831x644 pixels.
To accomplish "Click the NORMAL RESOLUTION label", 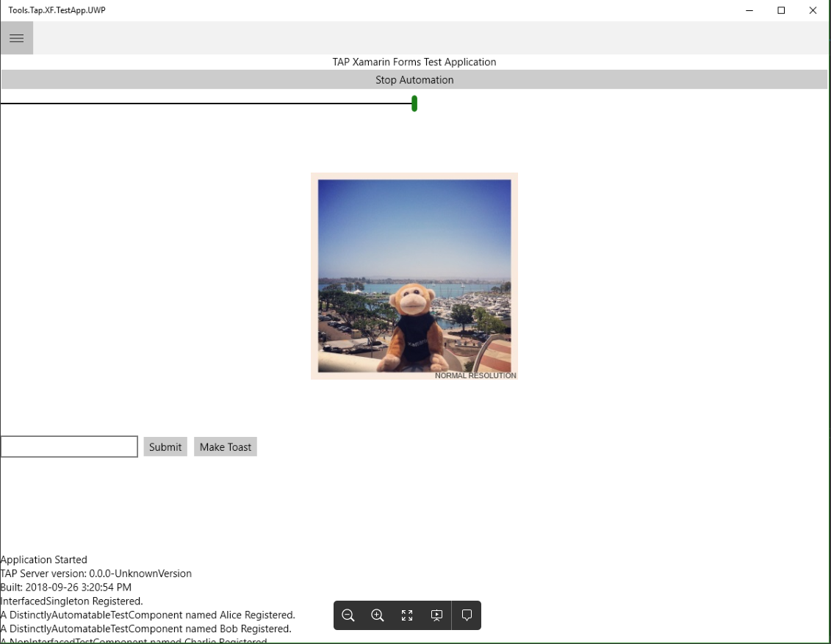I will [x=475, y=375].
